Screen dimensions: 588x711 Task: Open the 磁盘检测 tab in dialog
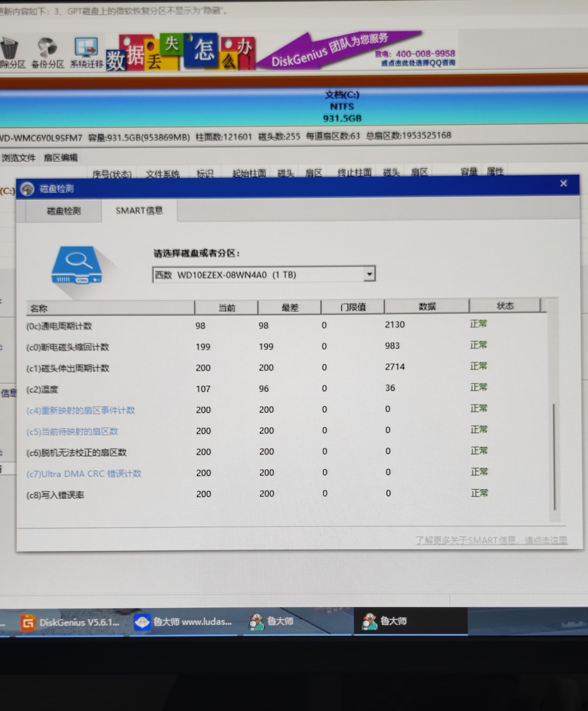tap(64, 211)
